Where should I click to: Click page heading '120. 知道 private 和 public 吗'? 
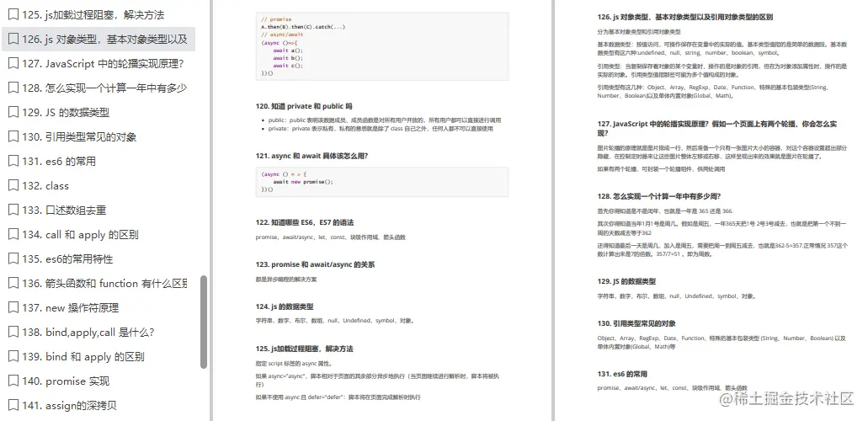(304, 106)
